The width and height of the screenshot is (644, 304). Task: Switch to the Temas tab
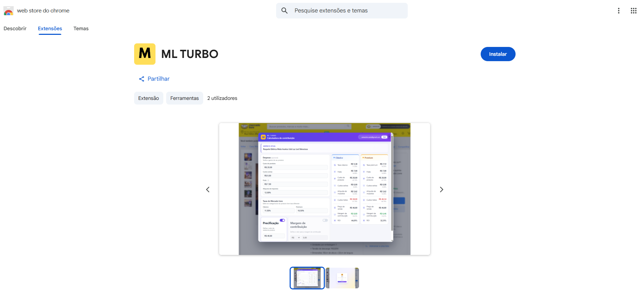81,28
